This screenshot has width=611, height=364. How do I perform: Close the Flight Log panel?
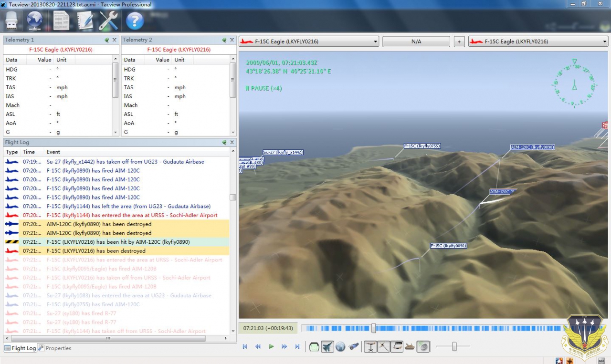coord(232,142)
